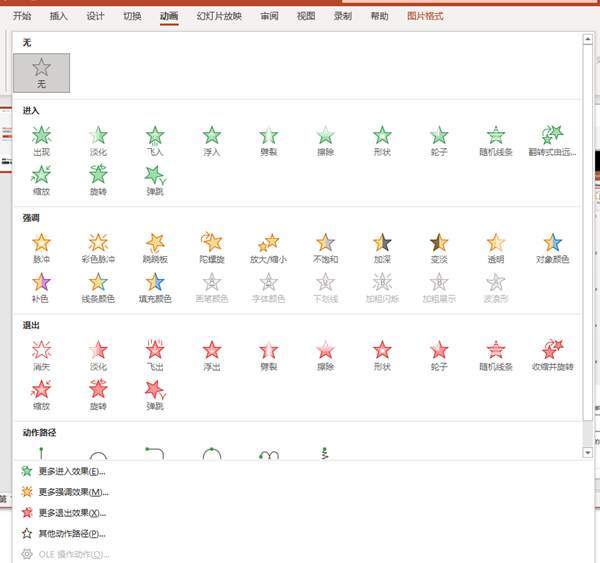
Task: Choose the 放大/缩小 emphasis effect
Action: (269, 248)
